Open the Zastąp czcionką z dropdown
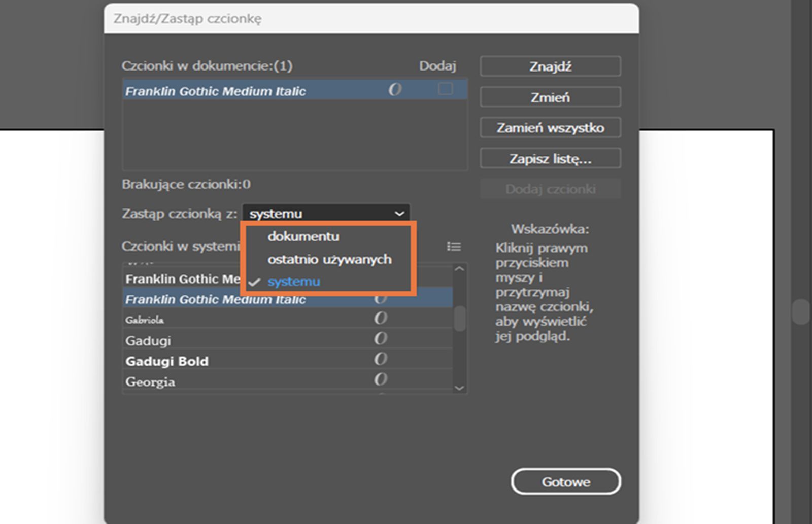The image size is (812, 524). (x=326, y=214)
